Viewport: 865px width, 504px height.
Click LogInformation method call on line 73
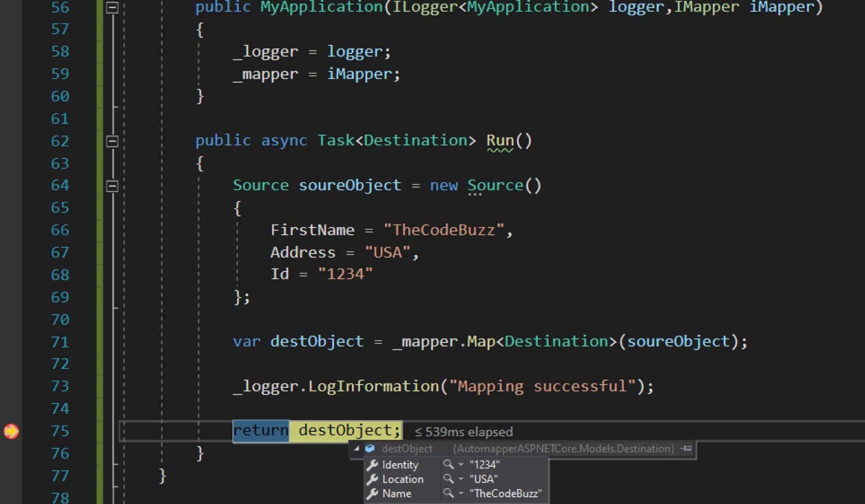coord(373,386)
